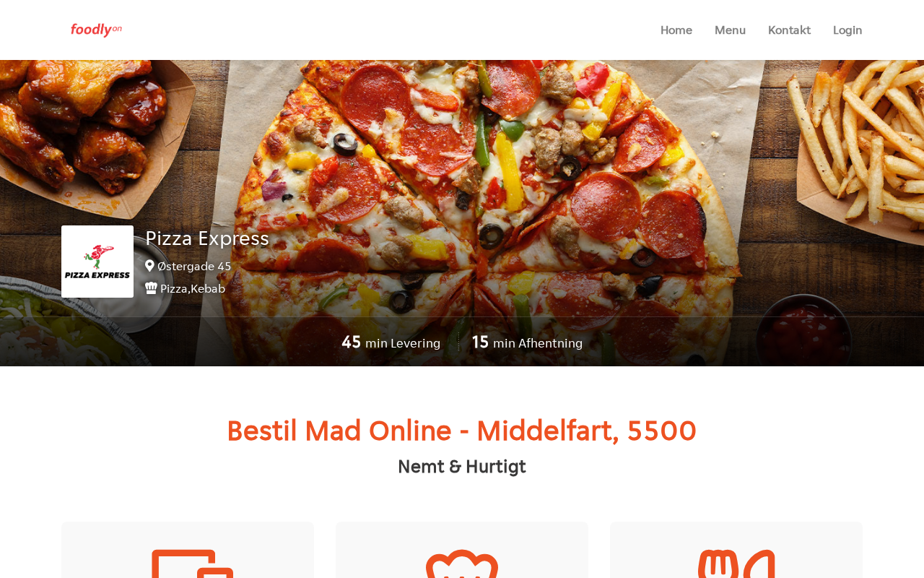Image resolution: width=924 pixels, height=578 pixels.
Task: Go to the Kontakt page
Action: [789, 30]
